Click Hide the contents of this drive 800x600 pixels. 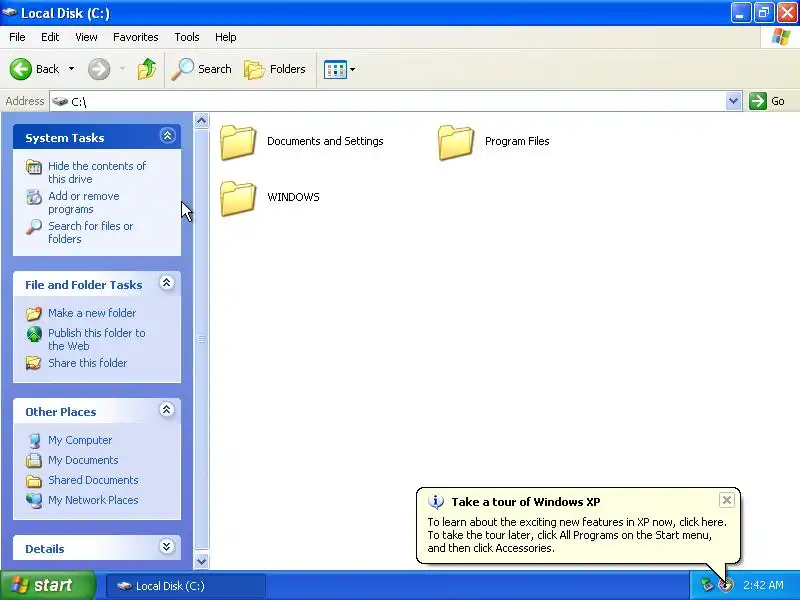click(97, 172)
